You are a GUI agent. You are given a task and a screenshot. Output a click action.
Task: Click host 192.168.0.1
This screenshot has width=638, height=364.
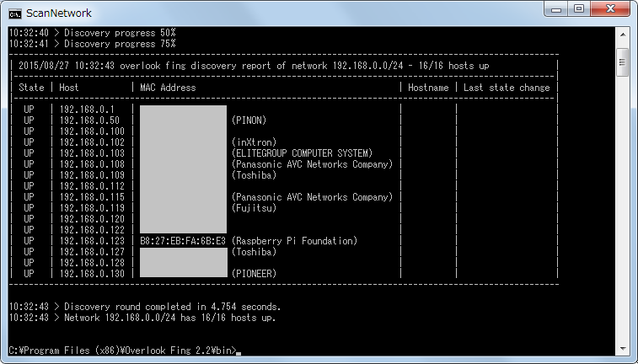(87, 110)
